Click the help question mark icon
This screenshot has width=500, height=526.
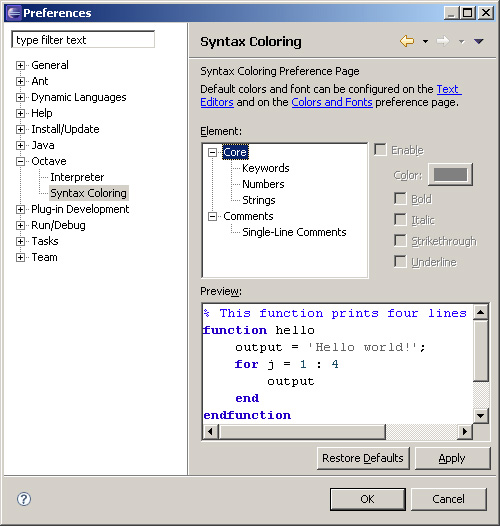coord(24,499)
